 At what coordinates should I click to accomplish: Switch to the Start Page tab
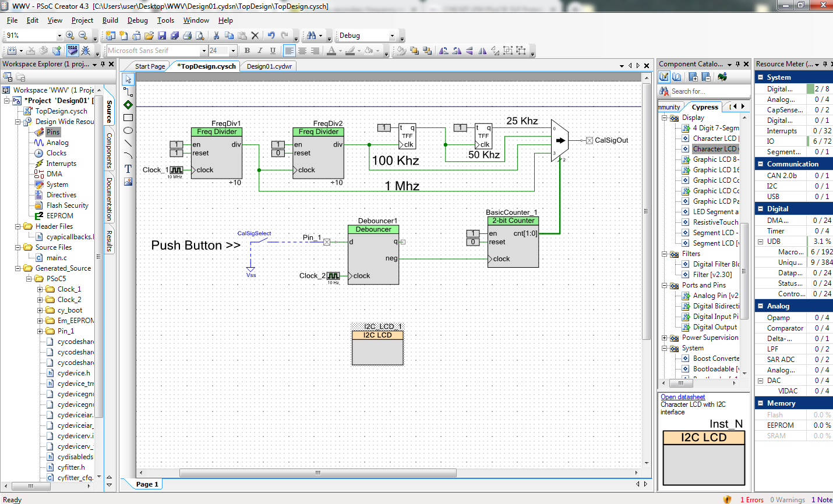tap(150, 66)
